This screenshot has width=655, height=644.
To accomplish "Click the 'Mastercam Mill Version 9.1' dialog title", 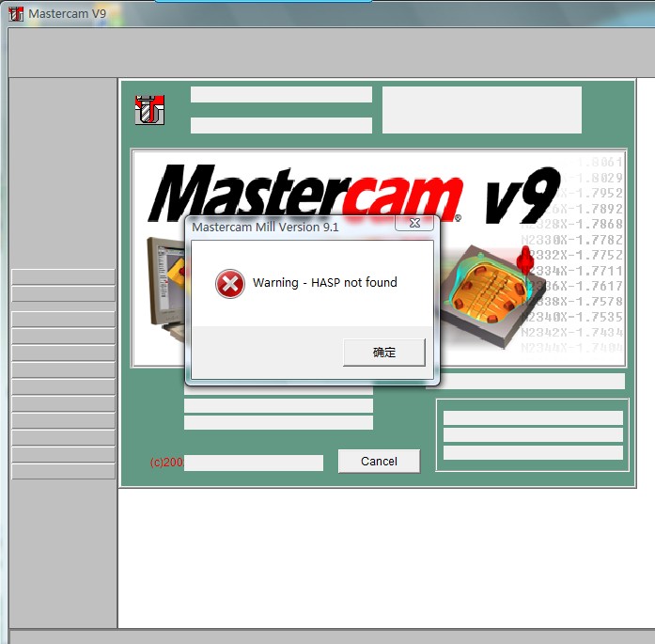I will click(x=265, y=227).
